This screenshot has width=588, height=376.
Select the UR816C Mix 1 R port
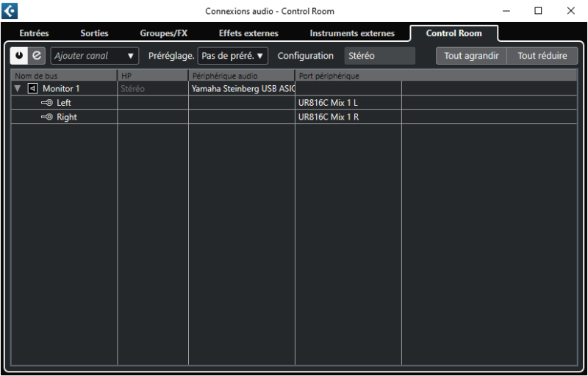click(x=328, y=117)
